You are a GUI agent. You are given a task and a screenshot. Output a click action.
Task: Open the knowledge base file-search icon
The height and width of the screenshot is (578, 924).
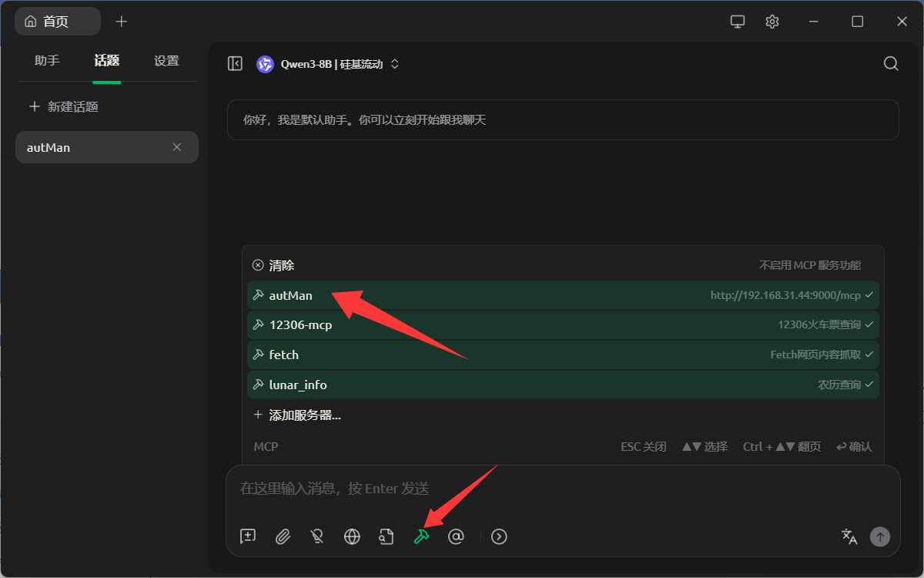point(387,536)
